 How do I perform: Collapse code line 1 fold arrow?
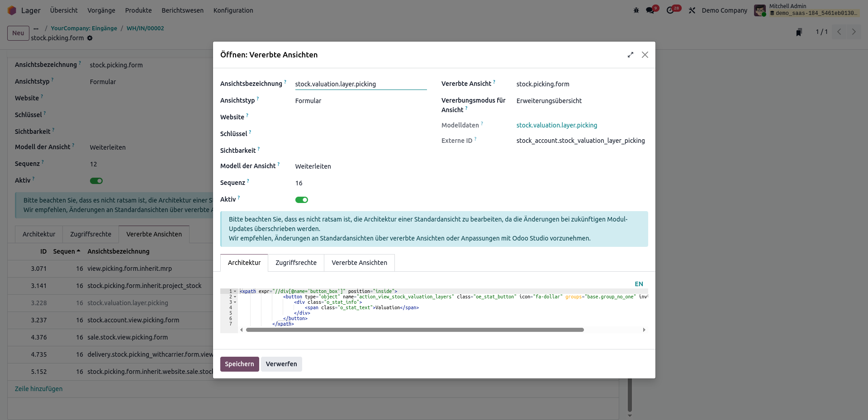235,292
